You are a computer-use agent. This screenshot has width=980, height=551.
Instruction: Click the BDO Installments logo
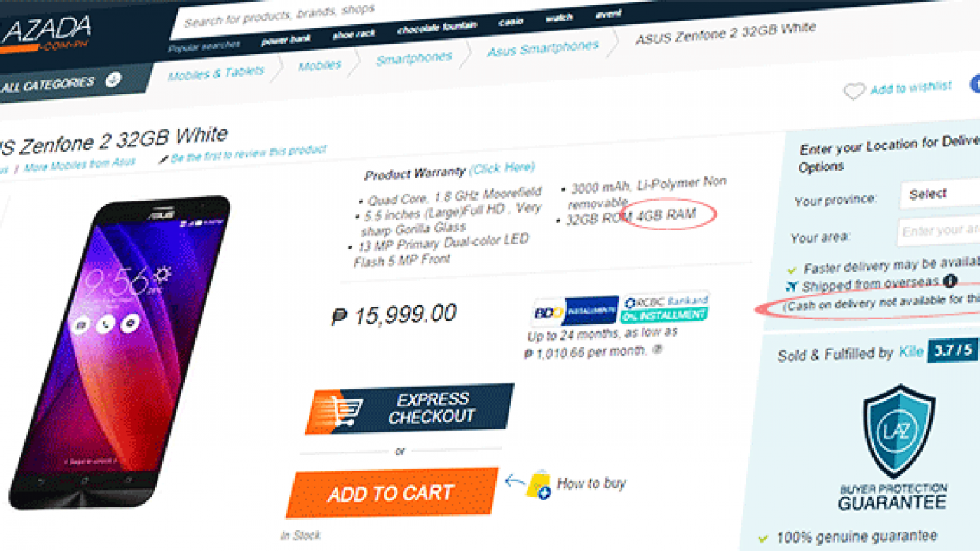click(x=575, y=311)
